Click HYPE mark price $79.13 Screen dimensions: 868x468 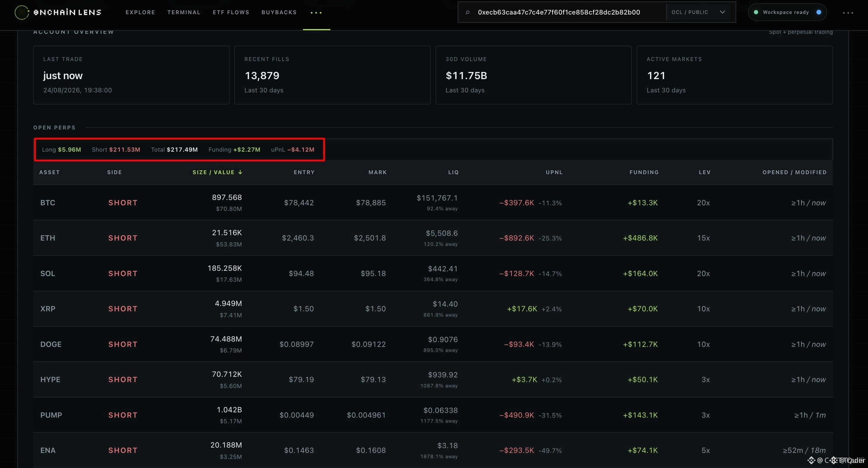(x=373, y=379)
